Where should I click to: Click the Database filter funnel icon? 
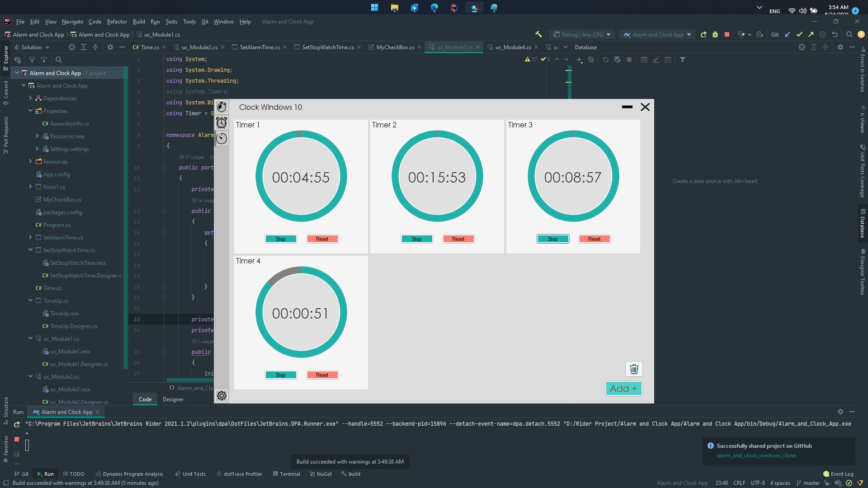click(683, 60)
